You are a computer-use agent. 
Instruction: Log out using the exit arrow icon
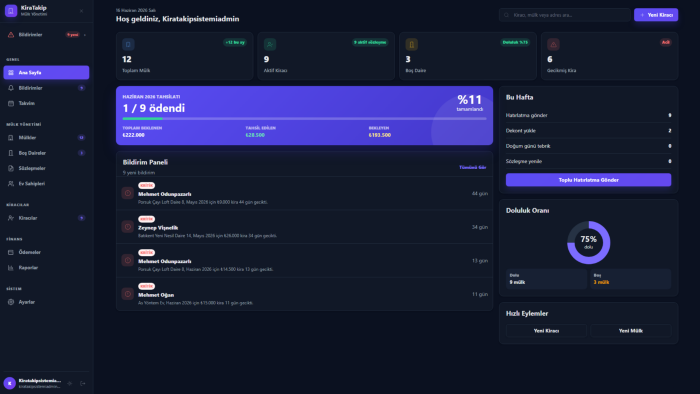pos(83,383)
